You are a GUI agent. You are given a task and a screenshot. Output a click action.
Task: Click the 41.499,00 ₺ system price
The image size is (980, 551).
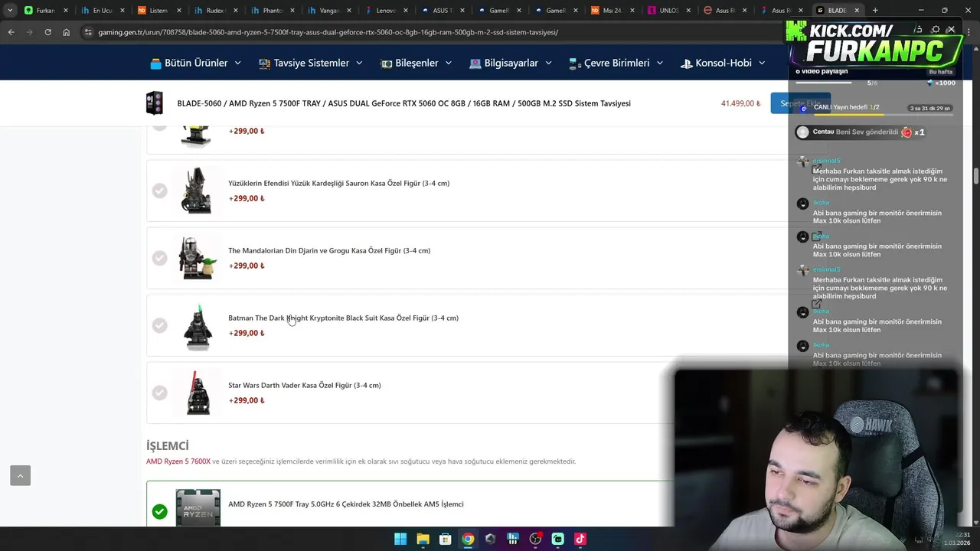740,103
